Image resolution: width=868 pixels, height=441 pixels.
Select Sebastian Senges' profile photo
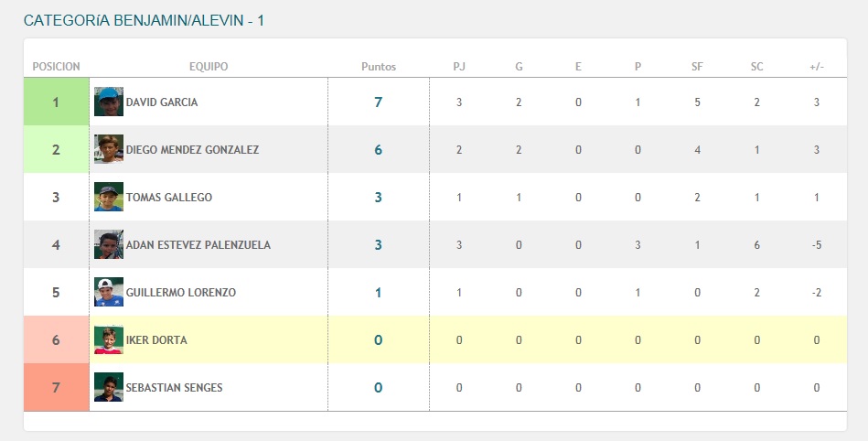(x=109, y=387)
